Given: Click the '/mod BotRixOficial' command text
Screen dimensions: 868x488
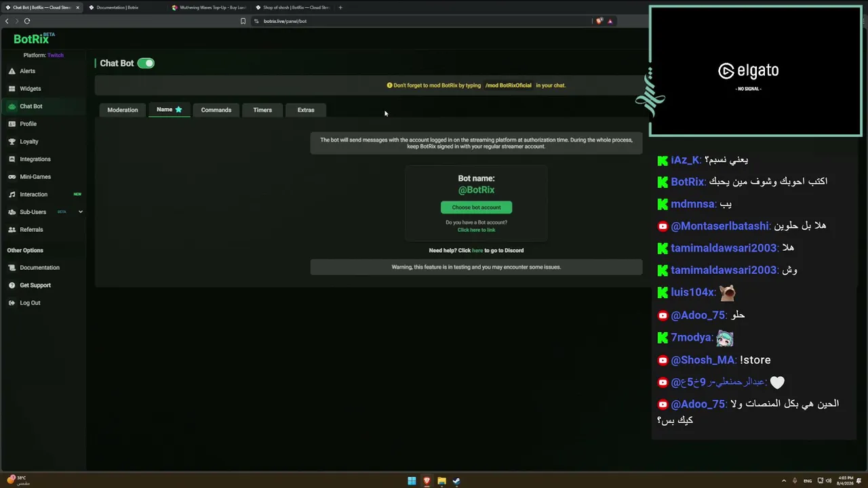Looking at the screenshot, I should (509, 85).
